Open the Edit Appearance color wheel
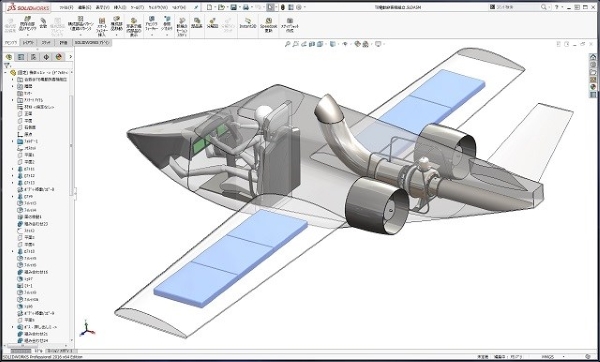 357,44
